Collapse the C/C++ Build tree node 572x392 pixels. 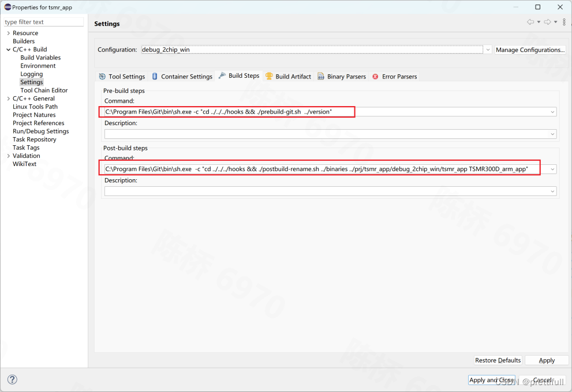click(9, 50)
